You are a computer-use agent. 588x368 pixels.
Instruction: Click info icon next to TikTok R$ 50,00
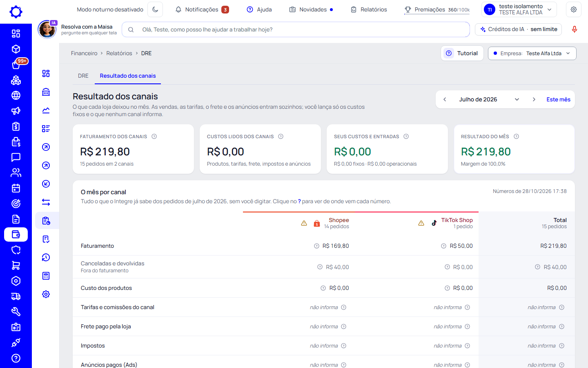(444, 246)
